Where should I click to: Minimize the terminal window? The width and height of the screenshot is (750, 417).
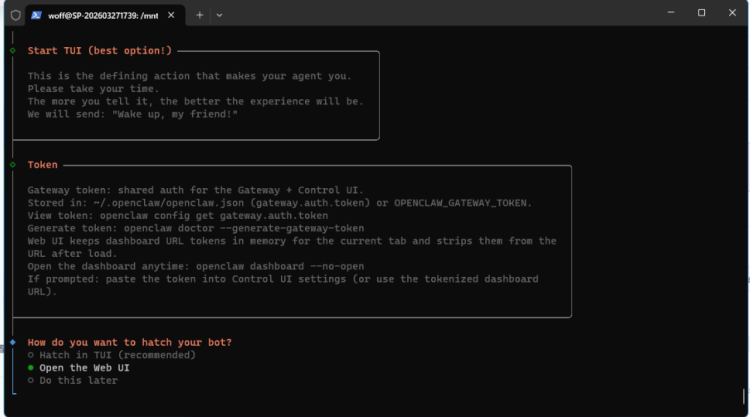pos(671,13)
